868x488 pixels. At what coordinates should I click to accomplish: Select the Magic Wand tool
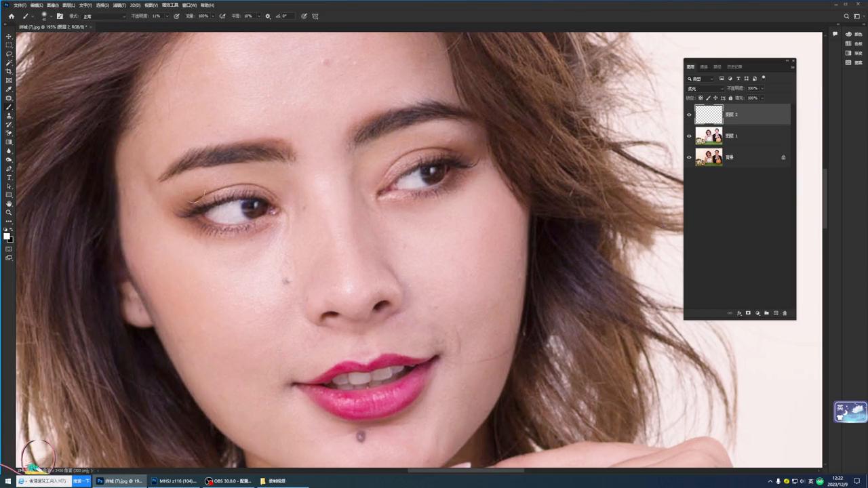9,63
